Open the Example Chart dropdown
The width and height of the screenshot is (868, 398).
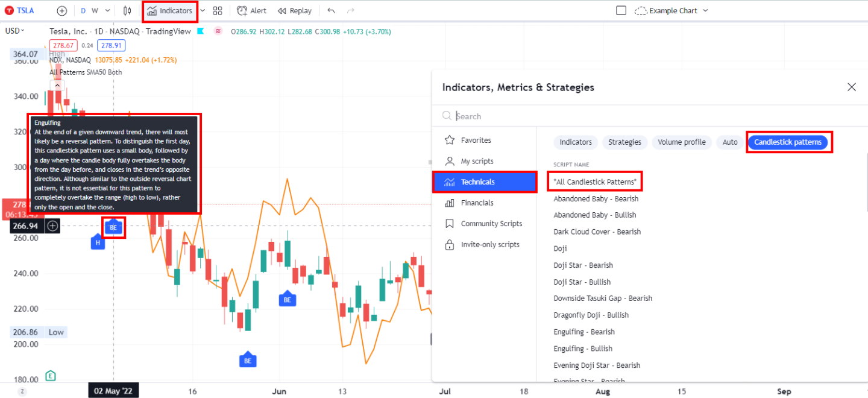(671, 10)
